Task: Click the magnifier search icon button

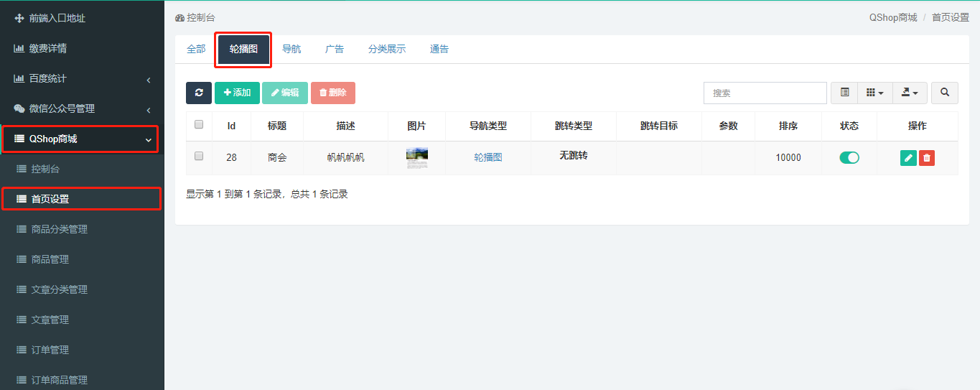Action: point(945,93)
